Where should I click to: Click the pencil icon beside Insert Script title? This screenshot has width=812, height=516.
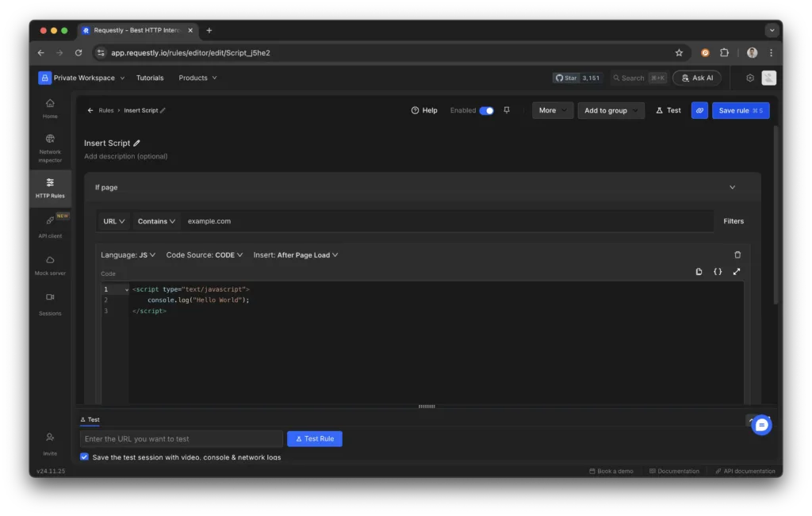[136, 143]
